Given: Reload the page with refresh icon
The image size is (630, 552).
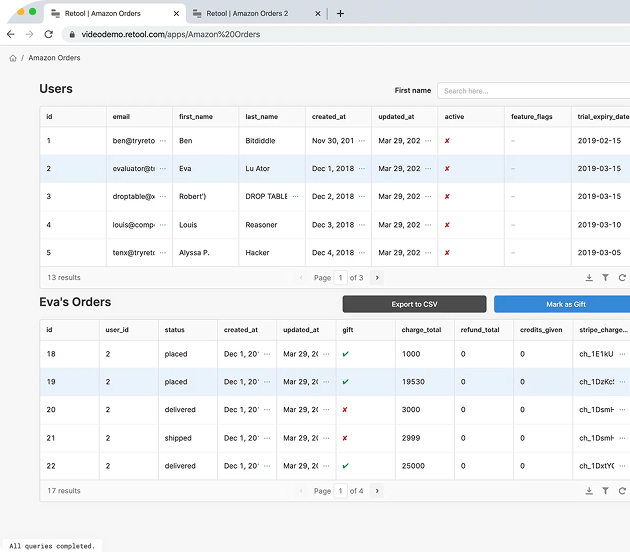Looking at the screenshot, I should [49, 35].
